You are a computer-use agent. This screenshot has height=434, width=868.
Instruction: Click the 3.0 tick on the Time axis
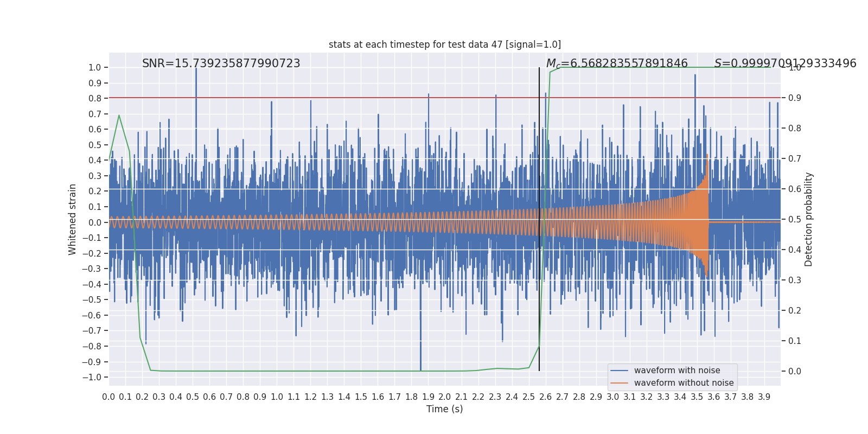pos(613,397)
